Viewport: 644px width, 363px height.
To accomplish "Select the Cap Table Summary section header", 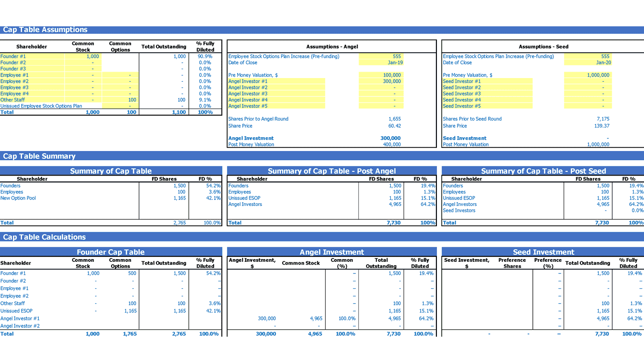I will [x=322, y=156].
